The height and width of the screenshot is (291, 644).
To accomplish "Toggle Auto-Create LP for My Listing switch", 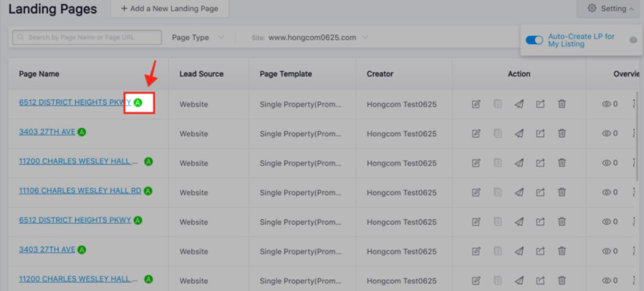I will 534,41.
